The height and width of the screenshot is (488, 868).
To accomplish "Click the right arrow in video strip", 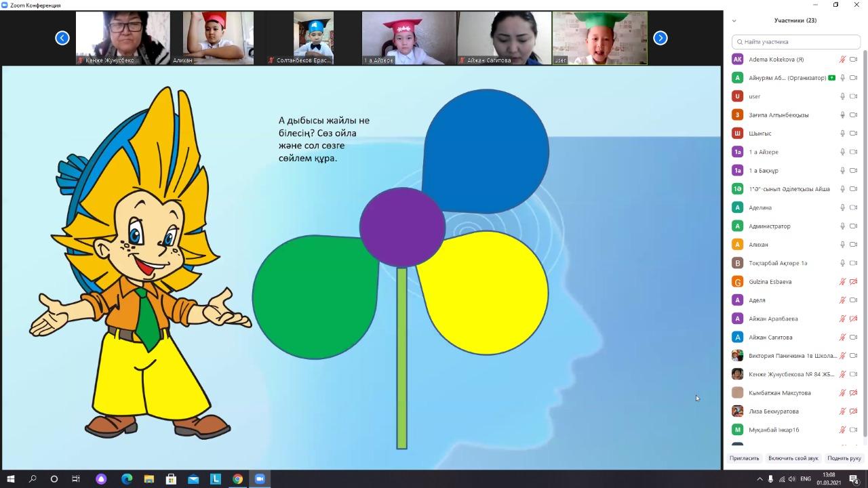I will tap(660, 38).
